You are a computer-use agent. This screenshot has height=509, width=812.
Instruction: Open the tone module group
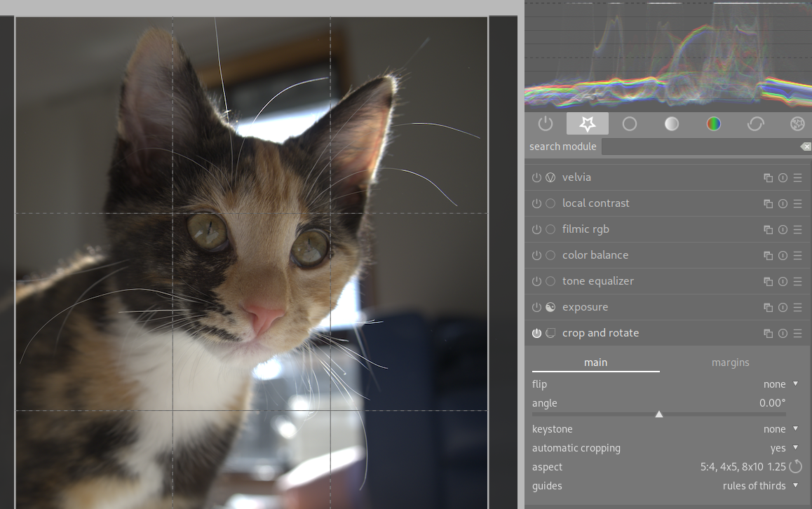[671, 123]
